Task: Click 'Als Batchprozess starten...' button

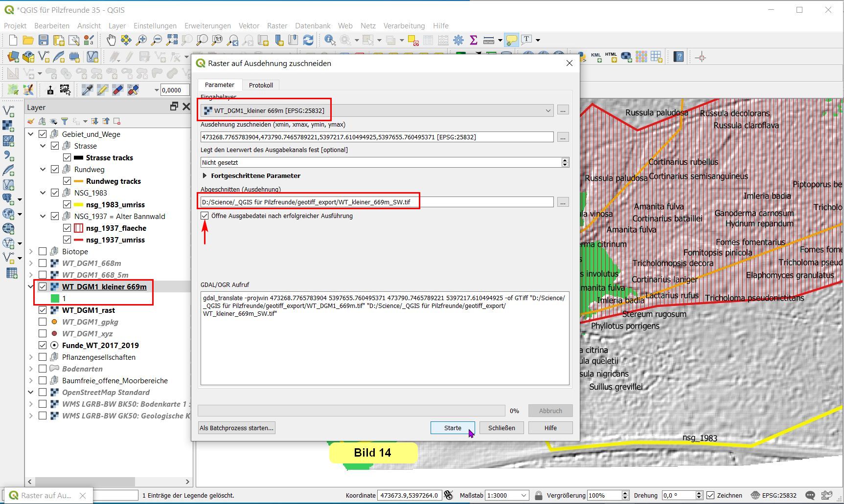Action: coord(236,428)
